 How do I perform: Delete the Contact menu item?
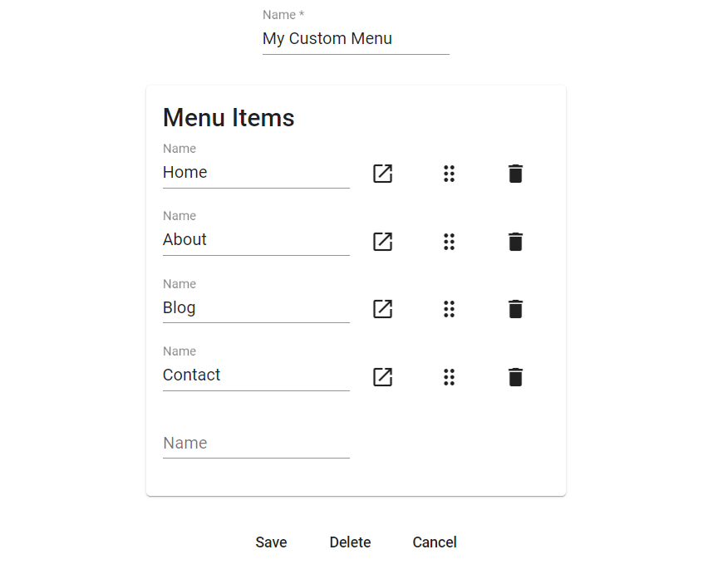(x=515, y=377)
